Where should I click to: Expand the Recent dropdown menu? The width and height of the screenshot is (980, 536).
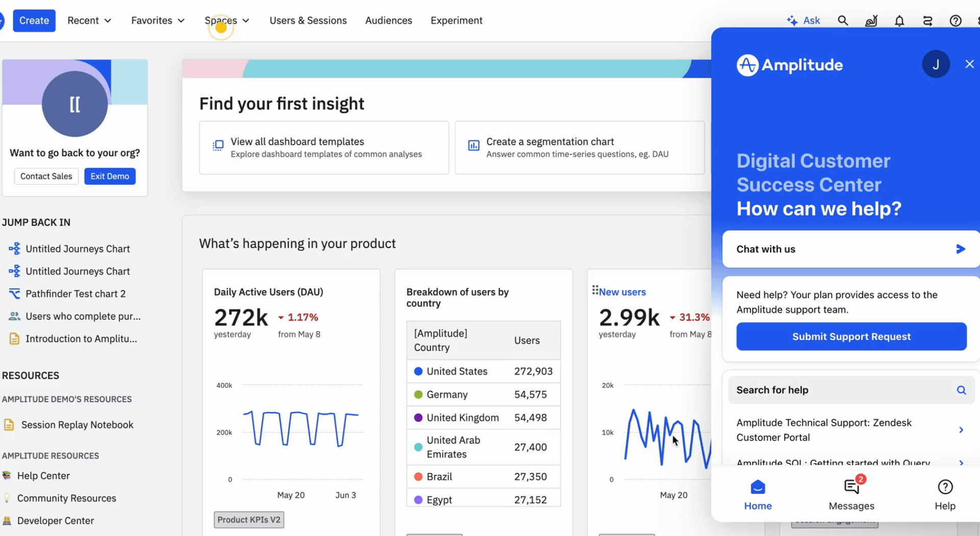pyautogui.click(x=89, y=20)
